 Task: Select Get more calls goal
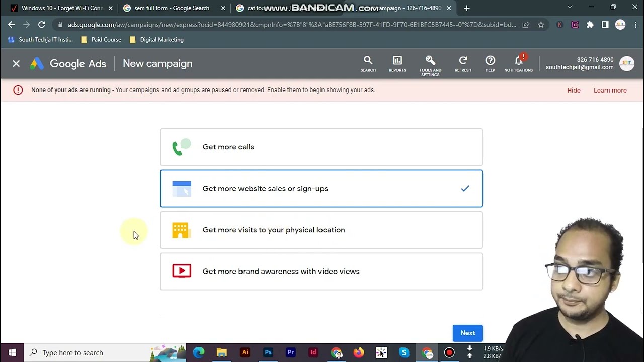coord(321,147)
